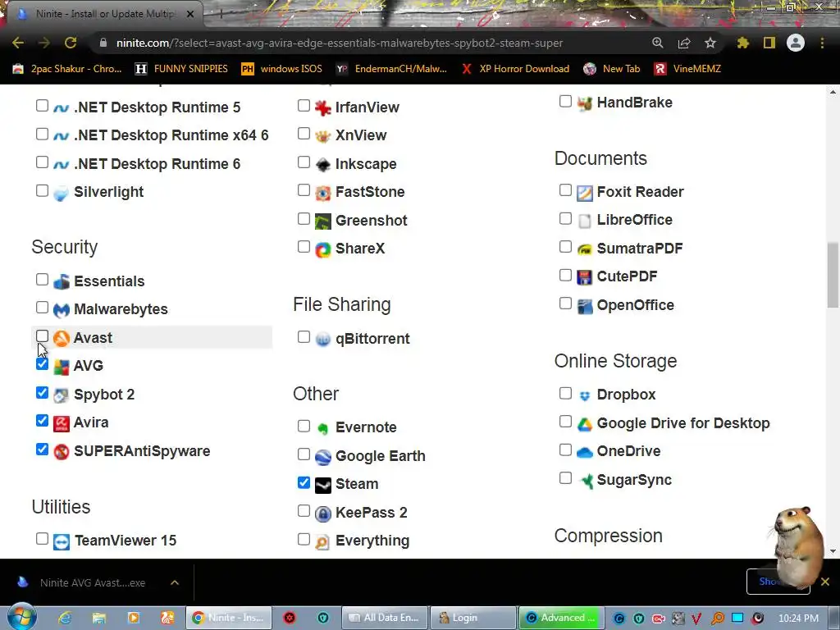
Task: Open the Chrome extensions puzzle icon
Action: pyautogui.click(x=742, y=43)
